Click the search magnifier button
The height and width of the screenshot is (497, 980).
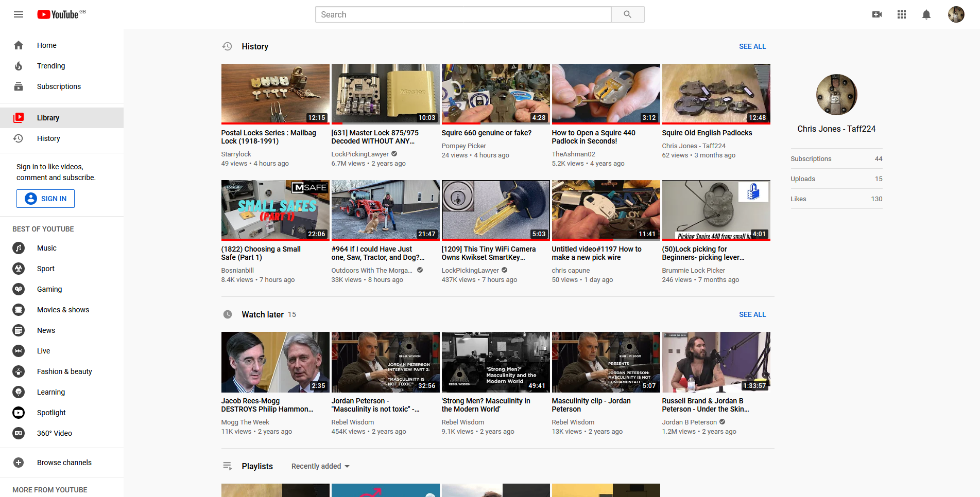pos(627,14)
